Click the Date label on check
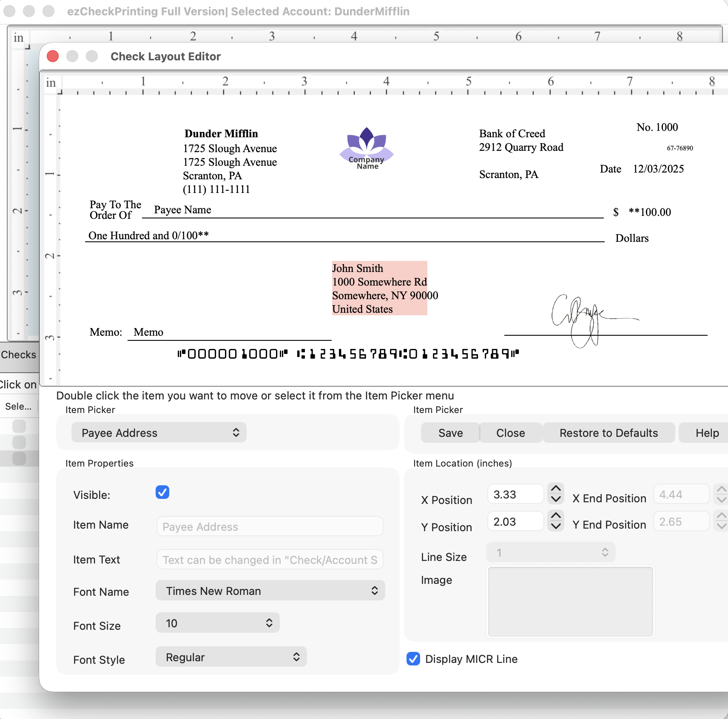 [x=610, y=169]
